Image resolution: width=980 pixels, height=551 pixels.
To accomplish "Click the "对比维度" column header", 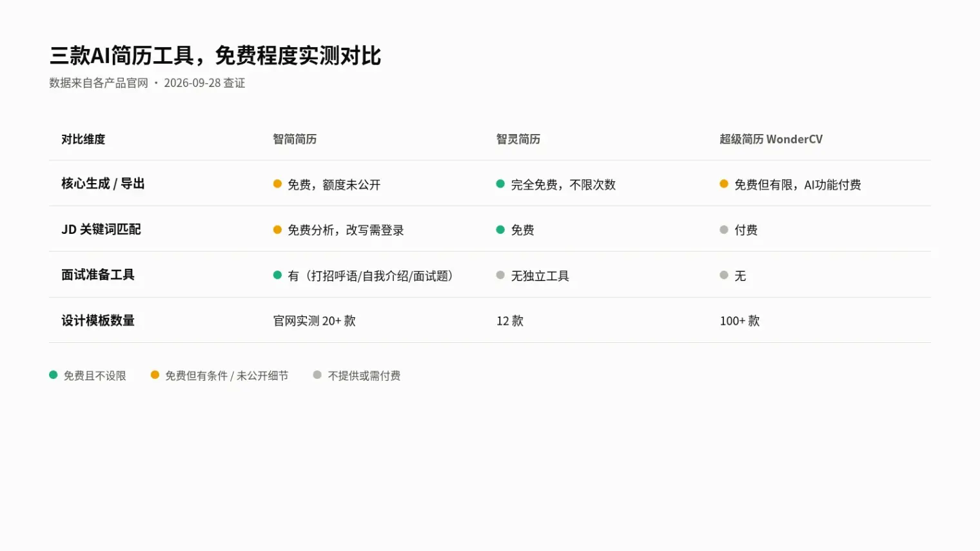I will [83, 139].
